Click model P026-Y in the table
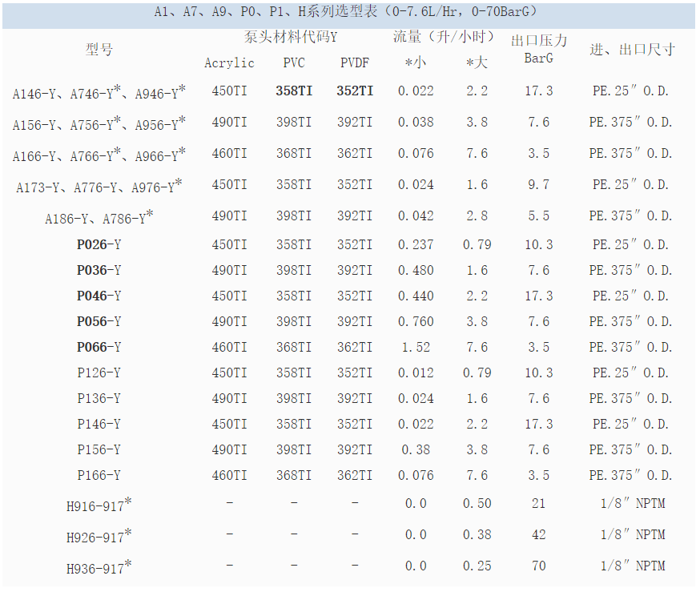700x592 pixels. click(99, 245)
